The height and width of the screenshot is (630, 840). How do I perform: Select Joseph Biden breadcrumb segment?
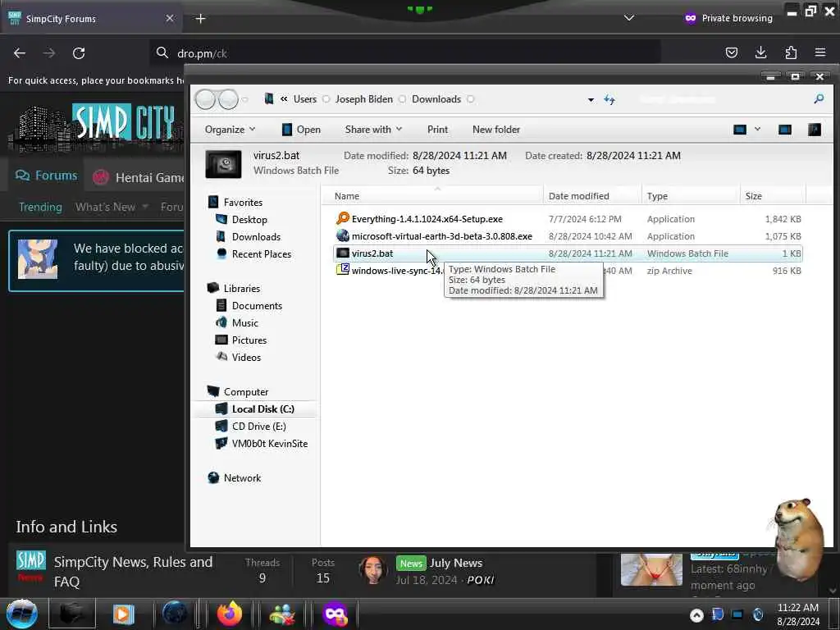click(x=363, y=99)
